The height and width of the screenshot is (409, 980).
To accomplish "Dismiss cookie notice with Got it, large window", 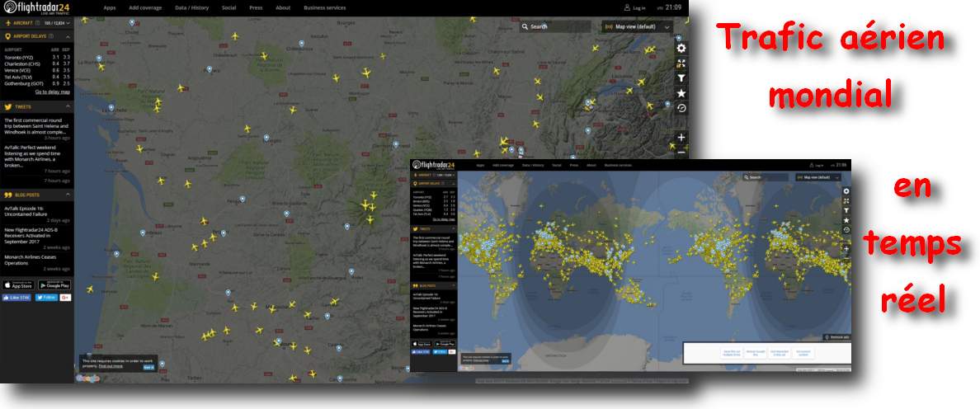I will (148, 367).
